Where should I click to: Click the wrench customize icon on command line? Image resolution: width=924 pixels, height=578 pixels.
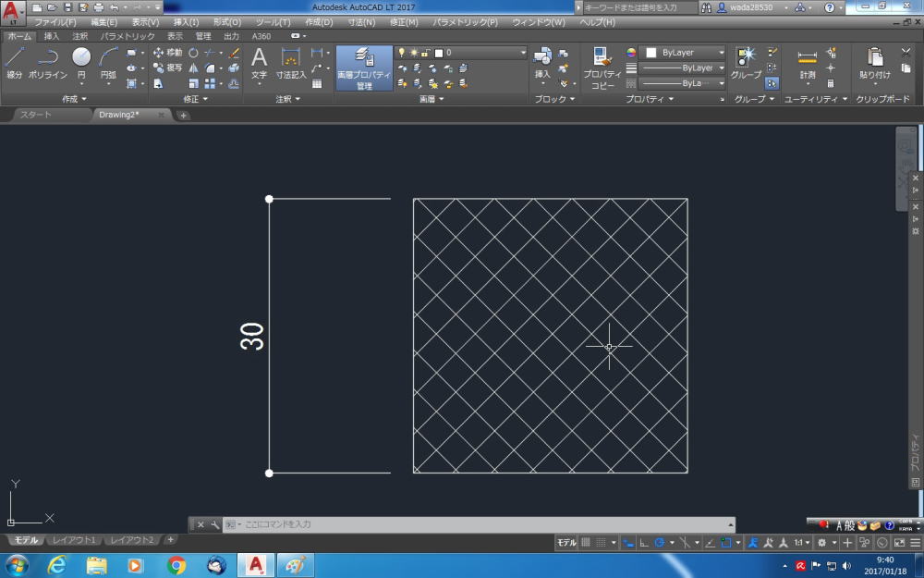[x=214, y=524]
